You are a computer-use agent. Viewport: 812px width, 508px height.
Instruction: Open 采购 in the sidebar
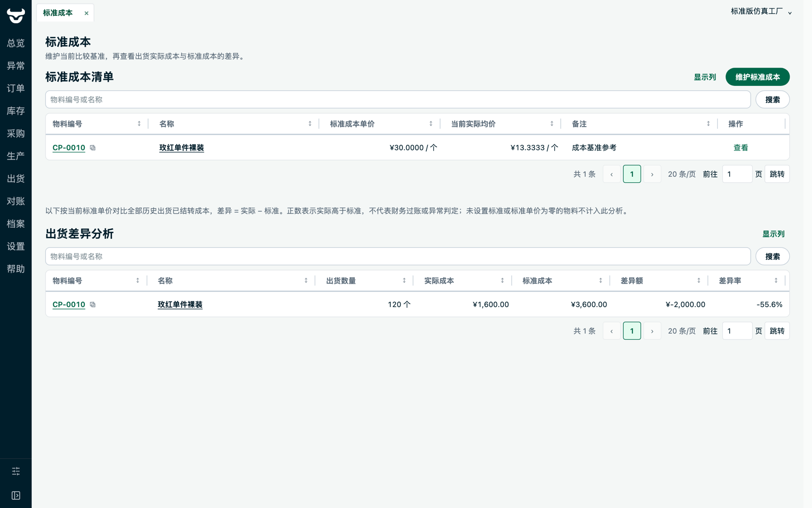pos(16,134)
